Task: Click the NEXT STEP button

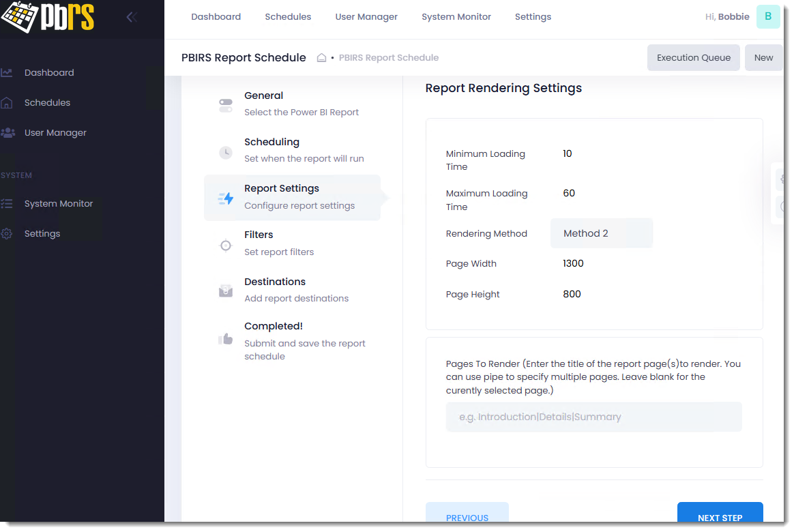Action: point(720,517)
